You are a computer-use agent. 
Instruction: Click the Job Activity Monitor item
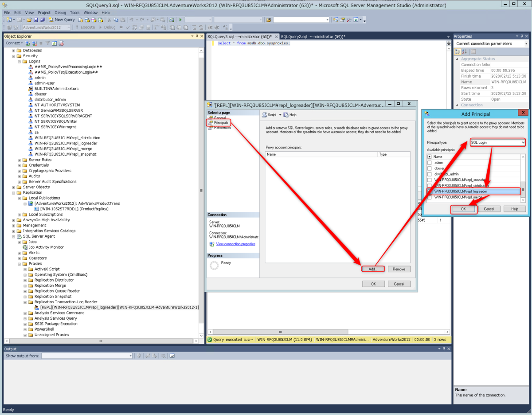click(46, 247)
